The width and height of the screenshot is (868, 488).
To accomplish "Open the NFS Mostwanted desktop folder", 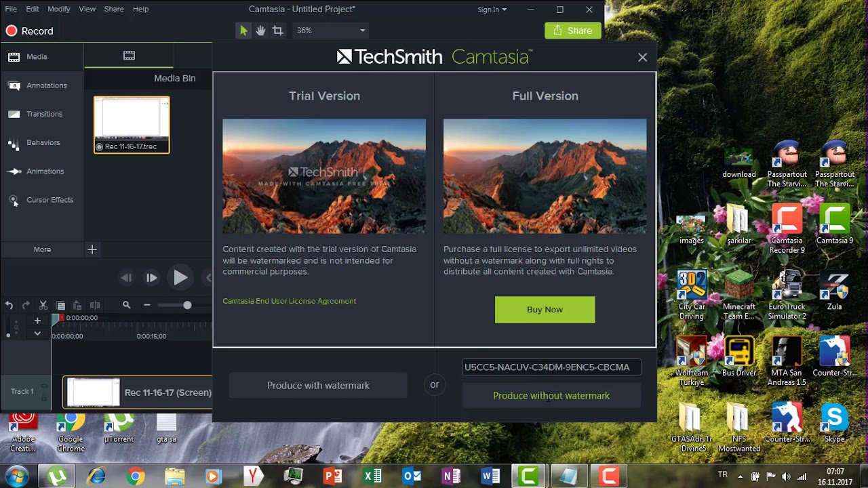I will [x=738, y=428].
